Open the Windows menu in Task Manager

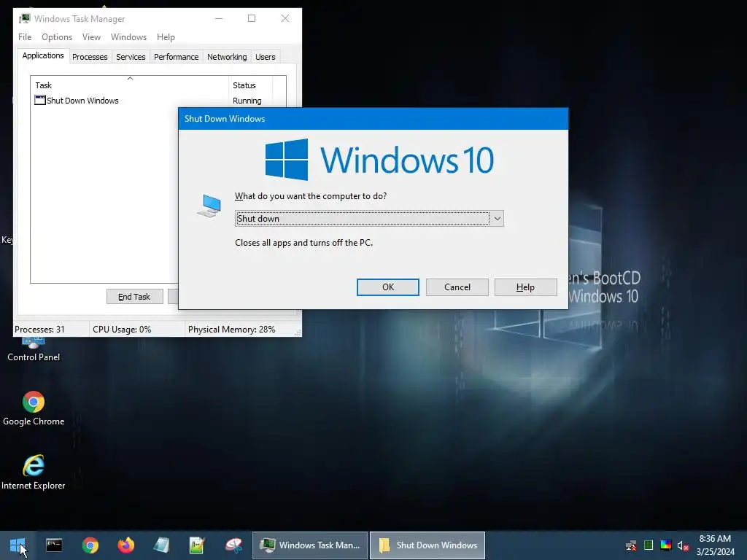point(128,37)
